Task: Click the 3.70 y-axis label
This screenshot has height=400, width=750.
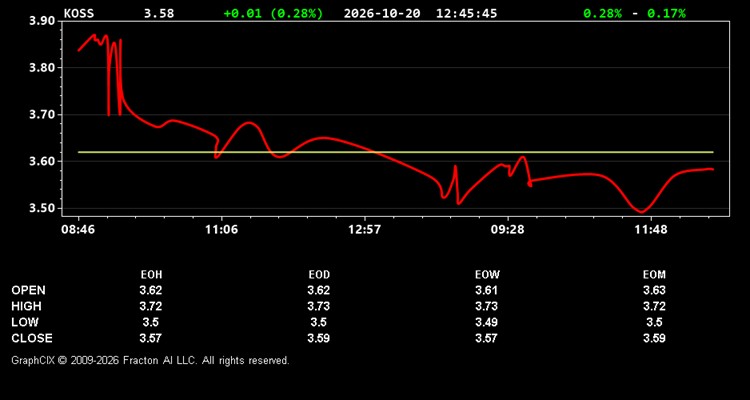Action: coord(42,115)
